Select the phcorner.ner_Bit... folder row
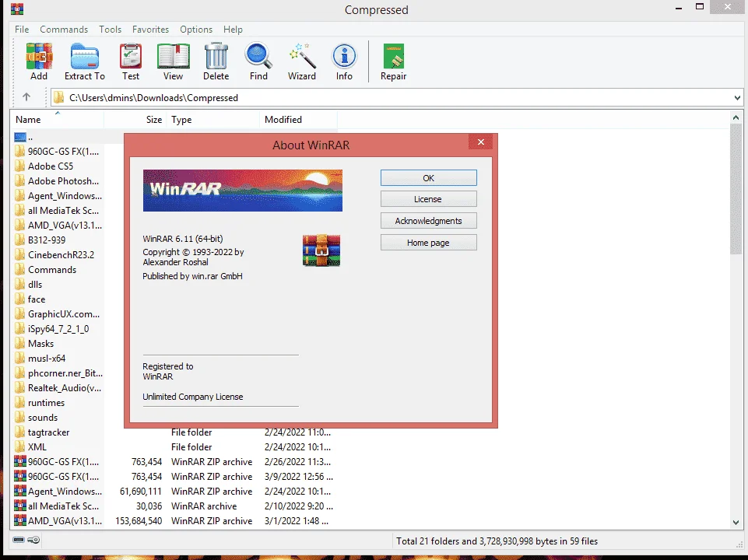 tap(58, 373)
